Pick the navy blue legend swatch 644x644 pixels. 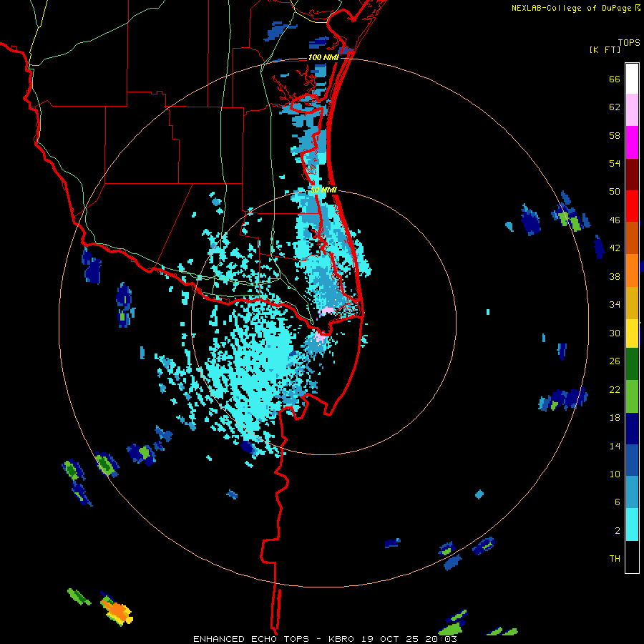point(632,429)
